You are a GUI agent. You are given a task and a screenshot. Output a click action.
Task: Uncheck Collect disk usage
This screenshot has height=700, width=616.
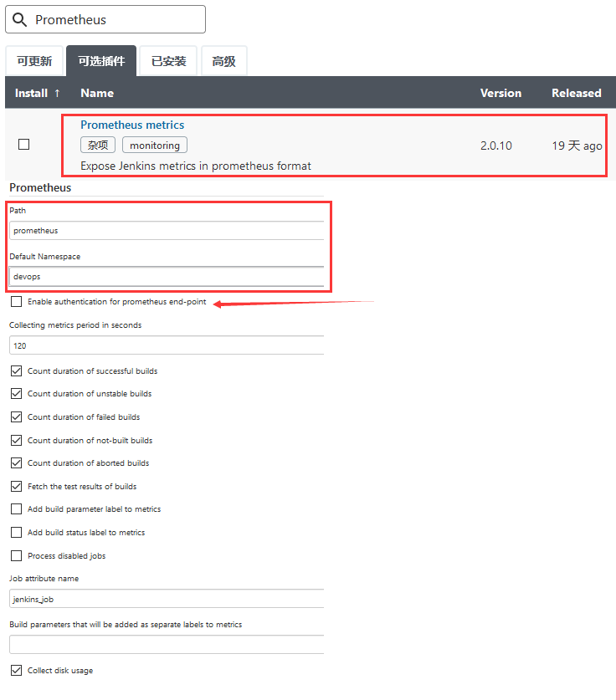pos(17,670)
